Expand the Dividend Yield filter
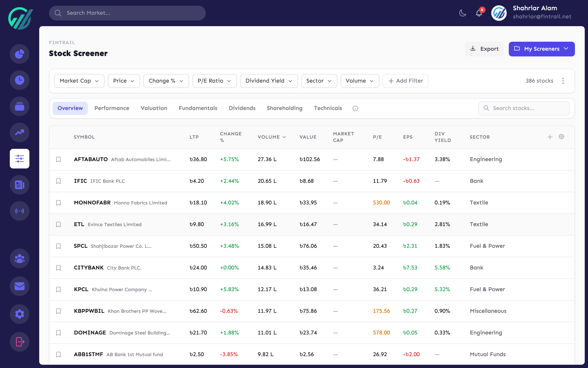Viewport: 588px width, 368px height. [269, 81]
